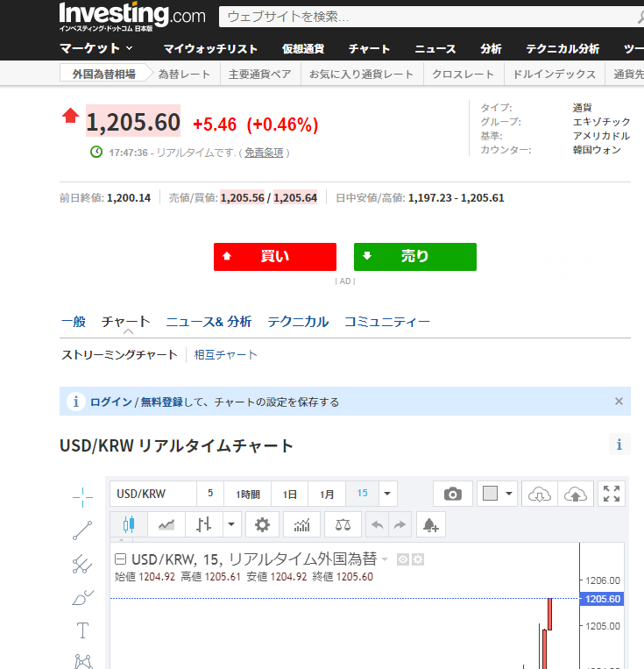Select the candlestick chart type icon
Image resolution: width=644 pixels, height=669 pixels.
[130, 525]
